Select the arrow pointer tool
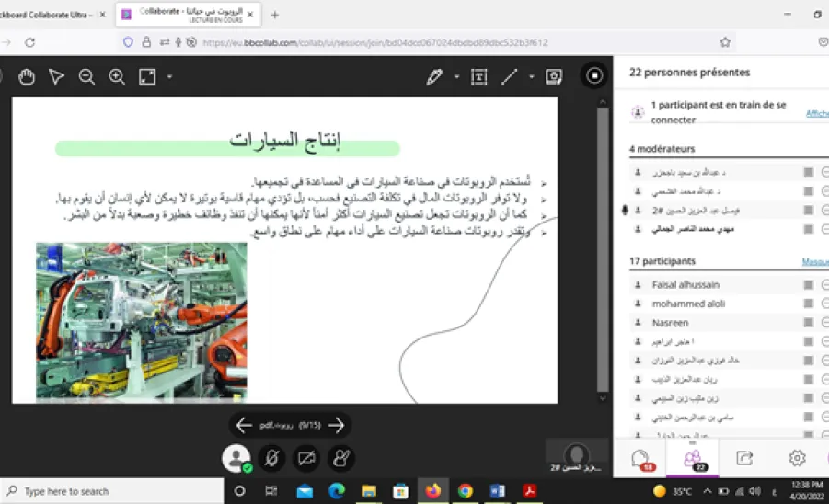 pyautogui.click(x=56, y=77)
